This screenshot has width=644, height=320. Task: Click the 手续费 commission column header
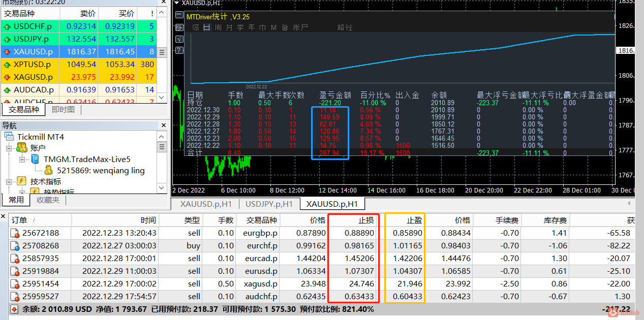pyautogui.click(x=498, y=220)
